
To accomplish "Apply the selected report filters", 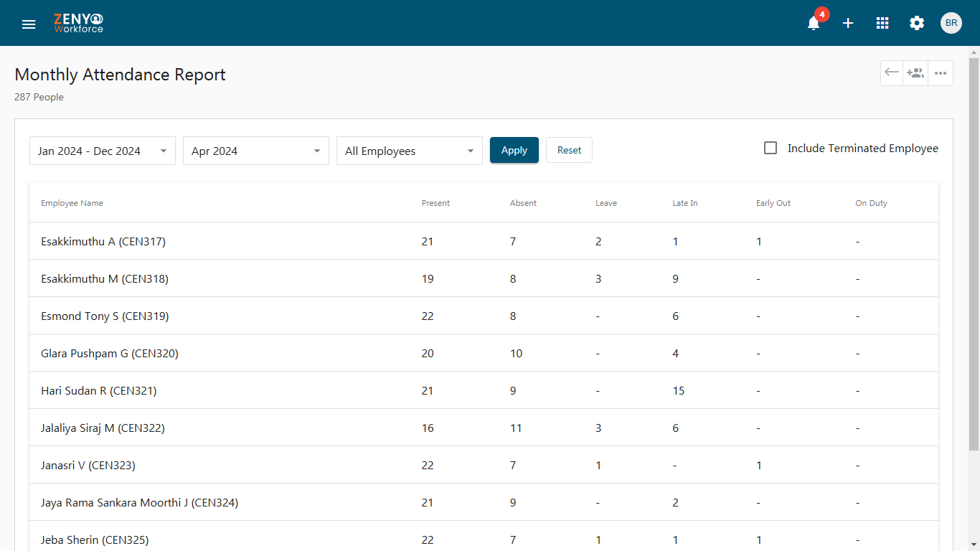I will click(x=514, y=150).
